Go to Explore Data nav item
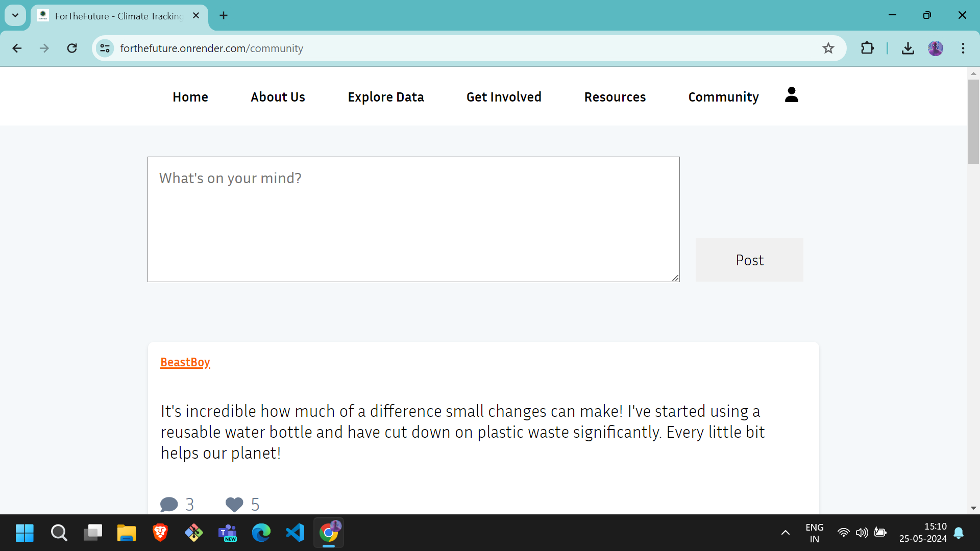Image resolution: width=980 pixels, height=551 pixels. click(385, 97)
